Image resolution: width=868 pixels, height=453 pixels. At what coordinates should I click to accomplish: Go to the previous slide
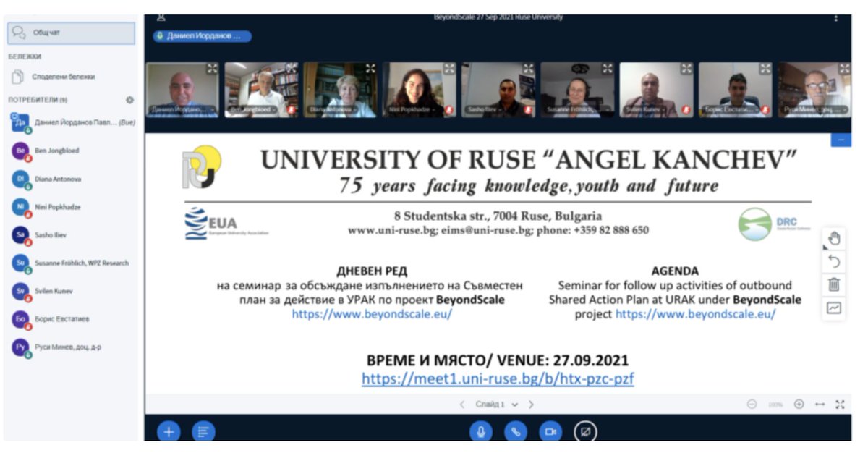coord(462,405)
